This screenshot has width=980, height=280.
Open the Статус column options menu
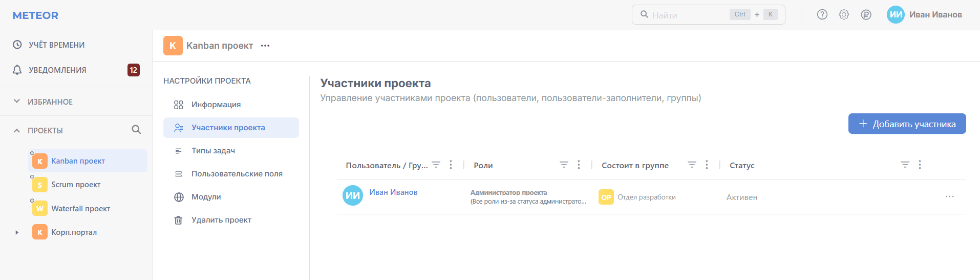[x=920, y=165]
